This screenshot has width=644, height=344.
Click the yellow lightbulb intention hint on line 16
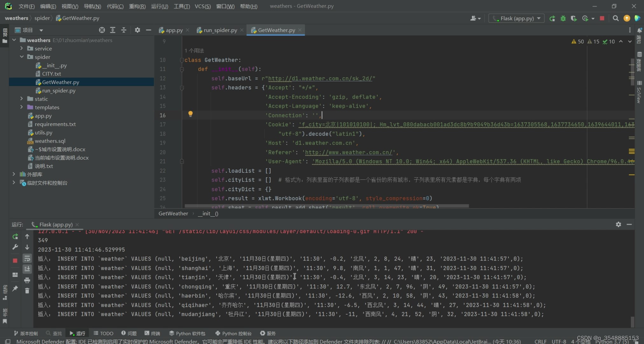tap(190, 114)
